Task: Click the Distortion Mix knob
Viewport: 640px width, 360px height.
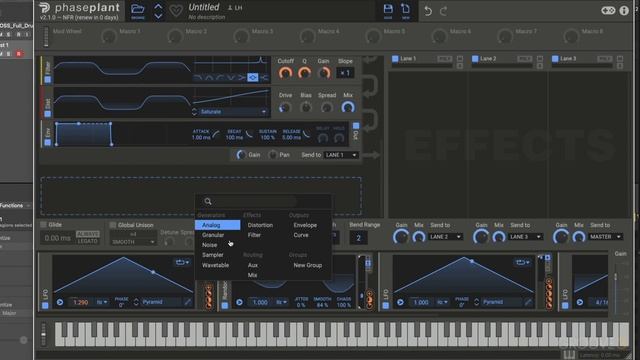Action: 348,107
